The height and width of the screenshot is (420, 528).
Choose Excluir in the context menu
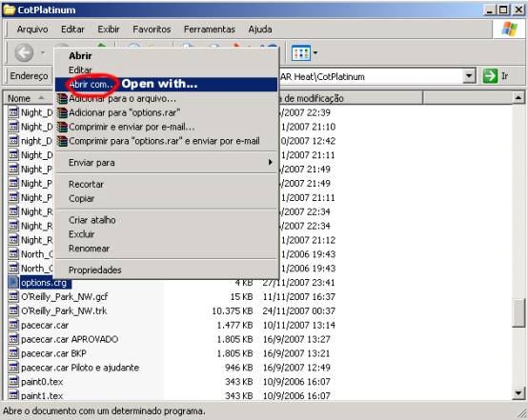(167, 234)
